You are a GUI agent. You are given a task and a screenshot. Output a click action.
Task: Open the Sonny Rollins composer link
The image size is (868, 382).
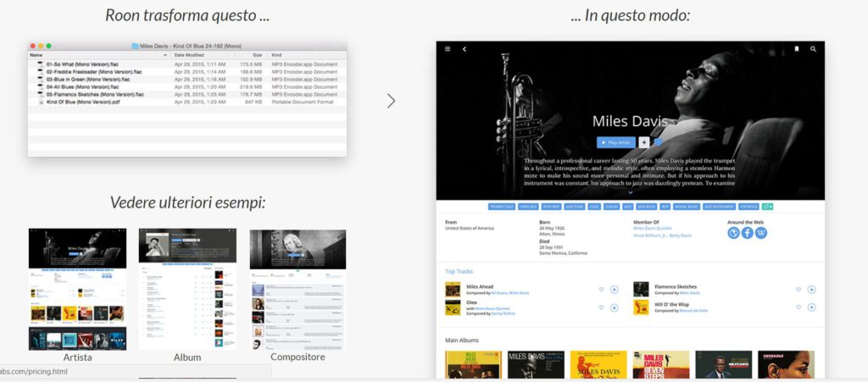pyautogui.click(x=503, y=313)
